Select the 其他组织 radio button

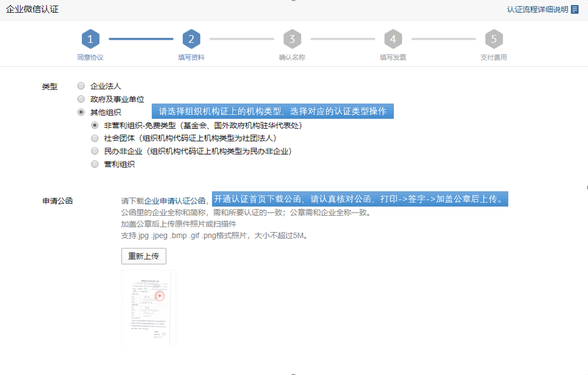(x=81, y=112)
